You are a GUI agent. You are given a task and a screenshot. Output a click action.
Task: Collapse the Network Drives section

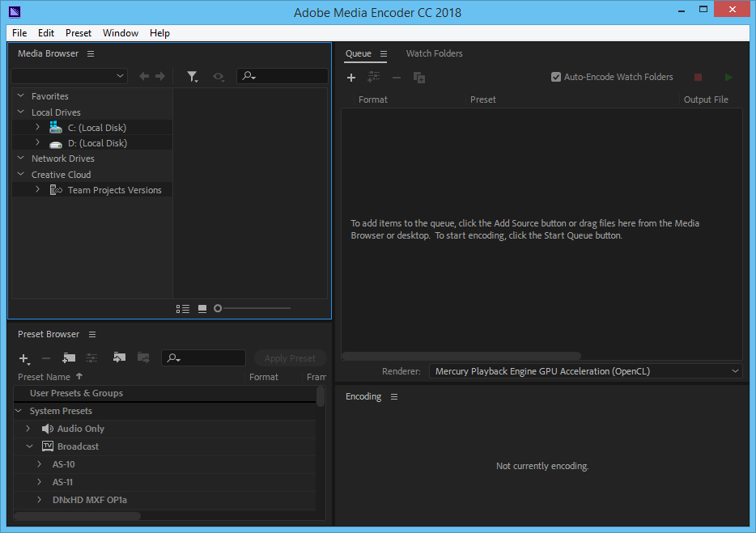click(21, 158)
